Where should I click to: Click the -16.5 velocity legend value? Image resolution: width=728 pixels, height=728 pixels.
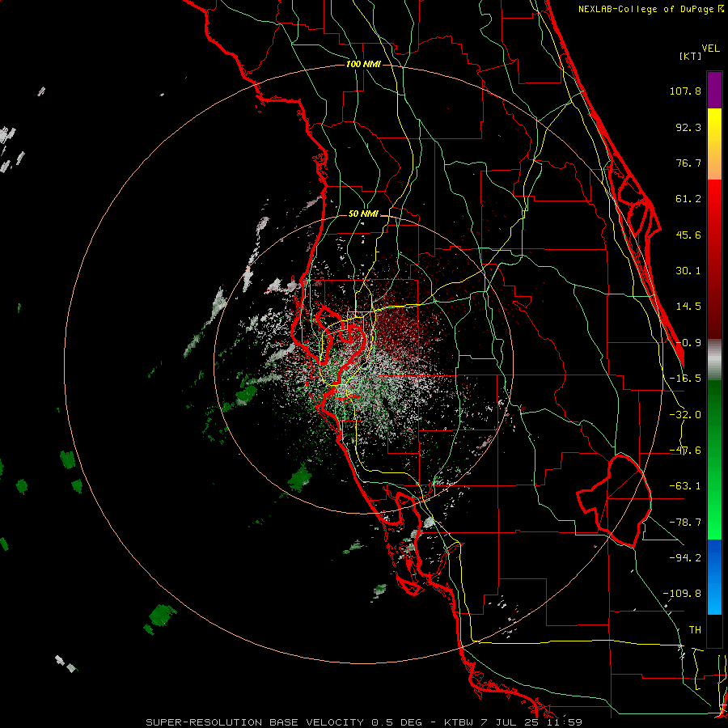(685, 379)
